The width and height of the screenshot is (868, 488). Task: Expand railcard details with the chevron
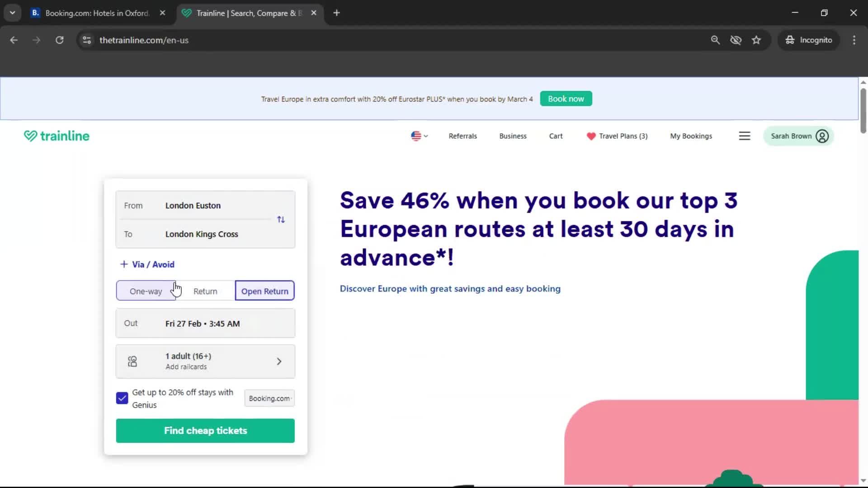[x=279, y=361]
